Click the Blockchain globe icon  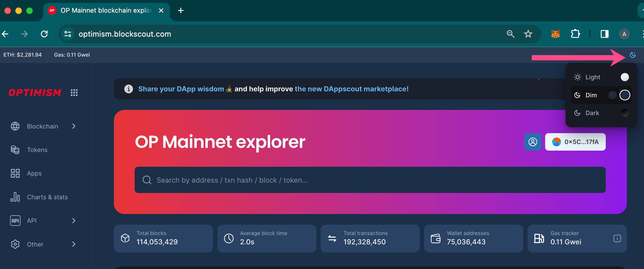[x=15, y=126]
